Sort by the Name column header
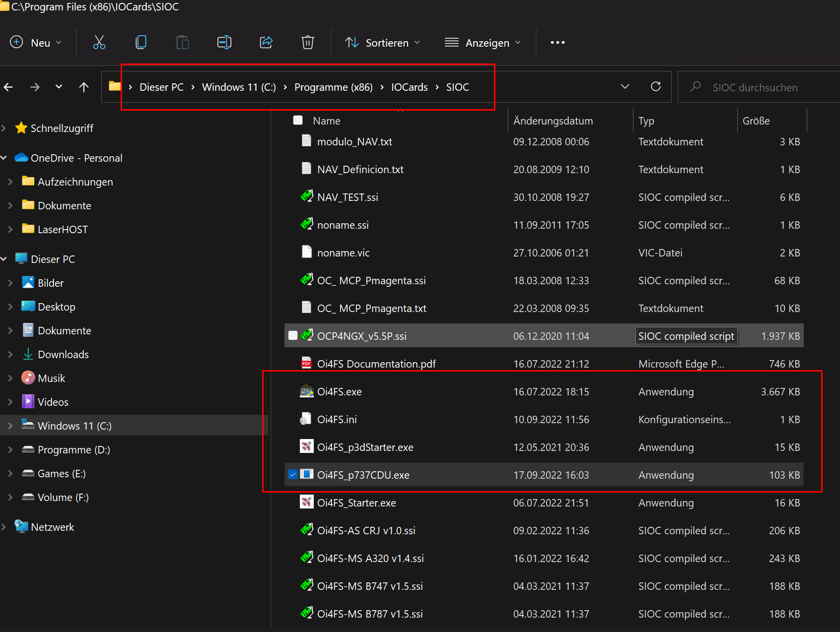 coord(327,121)
